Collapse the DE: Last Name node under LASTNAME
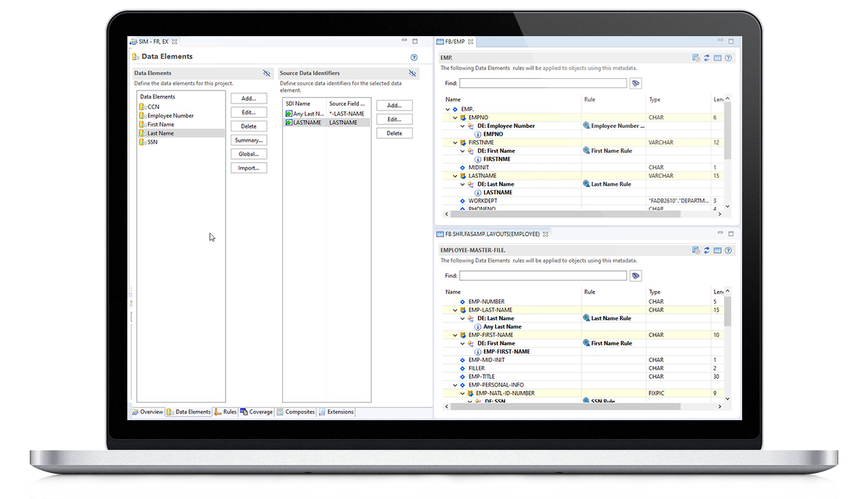 463,184
